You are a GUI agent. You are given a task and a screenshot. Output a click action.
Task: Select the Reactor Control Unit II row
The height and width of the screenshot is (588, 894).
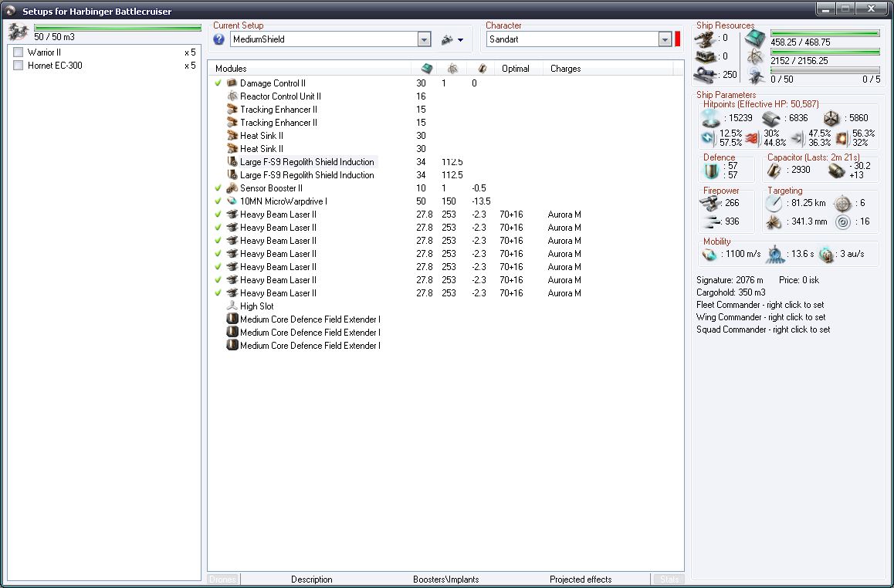tap(445, 96)
